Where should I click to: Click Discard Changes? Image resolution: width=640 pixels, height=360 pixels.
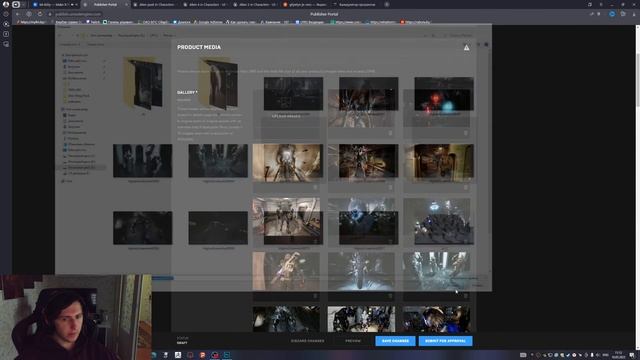[307, 341]
